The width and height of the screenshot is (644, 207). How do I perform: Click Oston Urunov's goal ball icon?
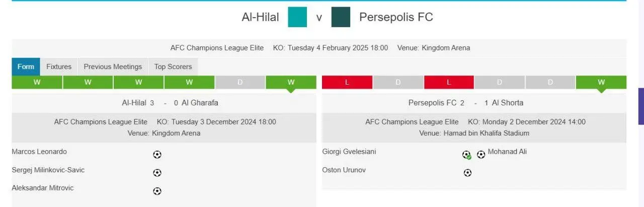click(x=467, y=173)
